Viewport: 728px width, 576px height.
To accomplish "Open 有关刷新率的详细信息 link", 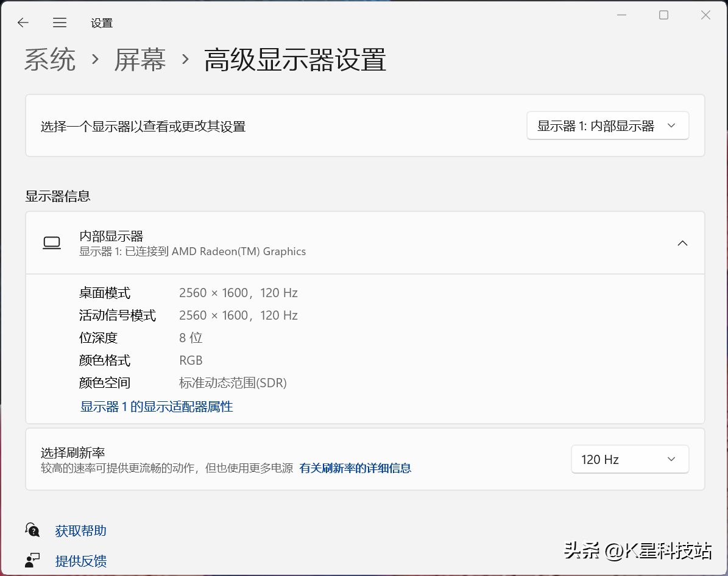I will (355, 468).
